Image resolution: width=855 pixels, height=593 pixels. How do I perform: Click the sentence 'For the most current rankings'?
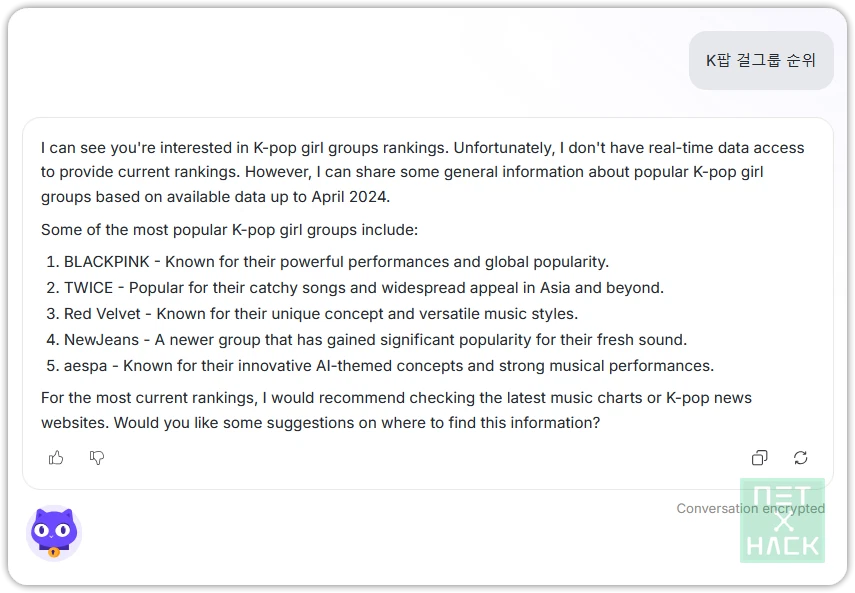click(x=396, y=398)
